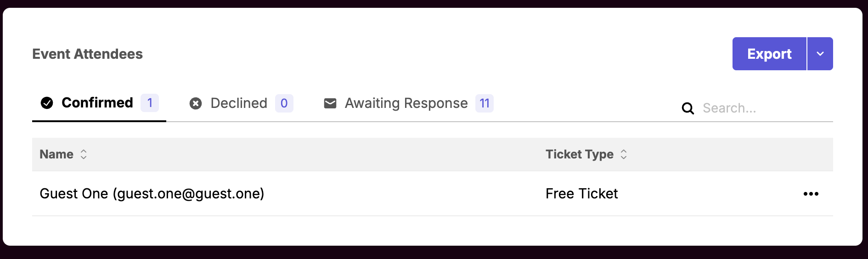Select the Guest One attendee row
Screen dimensions: 868x259
(x=152, y=194)
